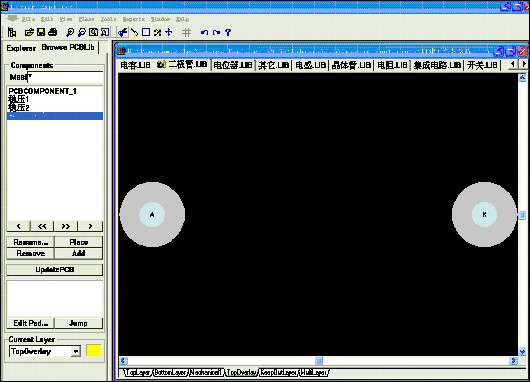Click the Rename button
This screenshot has height=382, width=530.
point(30,242)
